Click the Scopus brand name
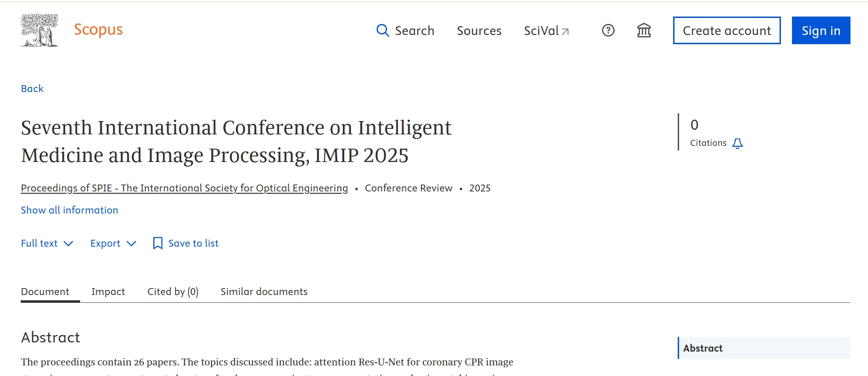 (x=98, y=29)
